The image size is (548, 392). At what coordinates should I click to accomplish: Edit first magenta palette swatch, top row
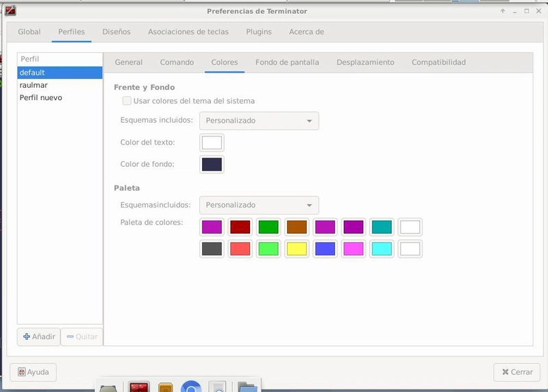click(x=212, y=227)
